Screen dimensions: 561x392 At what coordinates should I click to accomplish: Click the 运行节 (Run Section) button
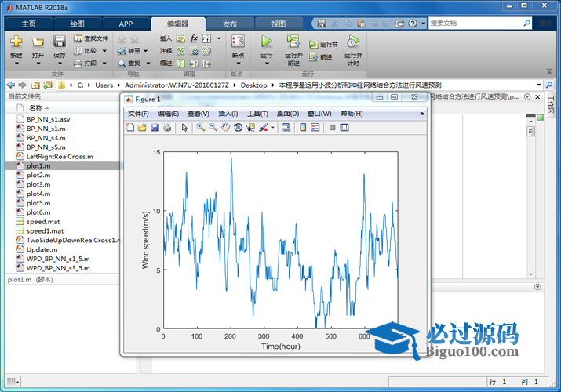point(325,45)
